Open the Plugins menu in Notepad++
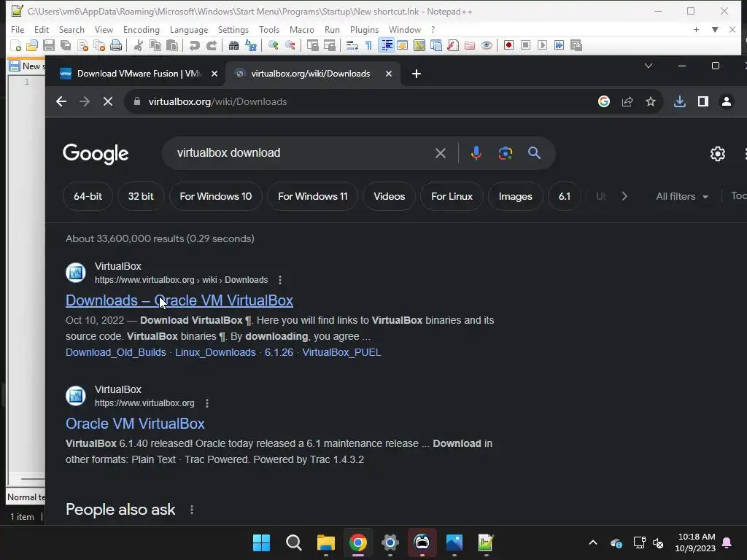 pyautogui.click(x=364, y=29)
